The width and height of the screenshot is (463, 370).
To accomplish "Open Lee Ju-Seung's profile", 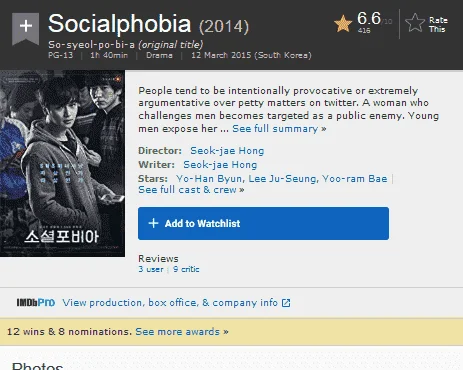I will (x=282, y=179).
